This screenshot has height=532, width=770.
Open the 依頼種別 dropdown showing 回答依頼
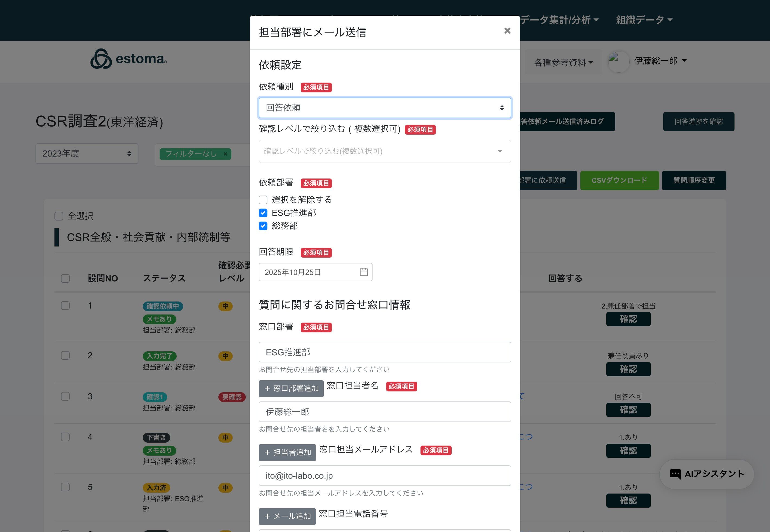pyautogui.click(x=385, y=108)
